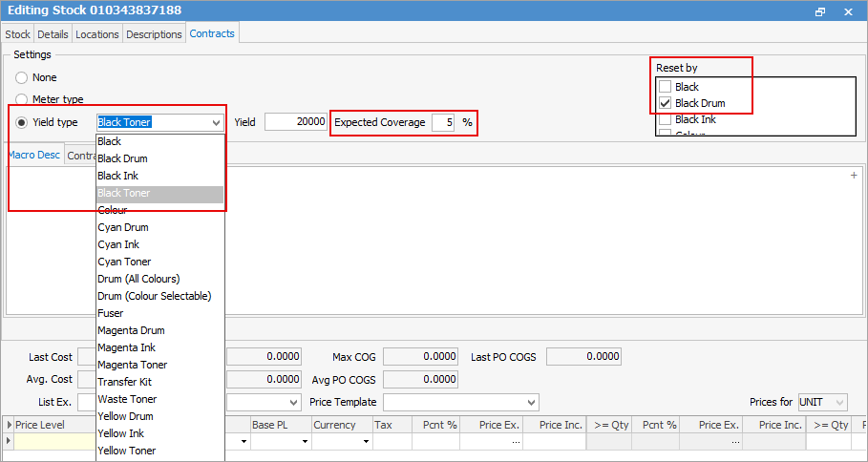Click the first Price Inc. column header
The width and height of the screenshot is (868, 462).
tap(554, 425)
